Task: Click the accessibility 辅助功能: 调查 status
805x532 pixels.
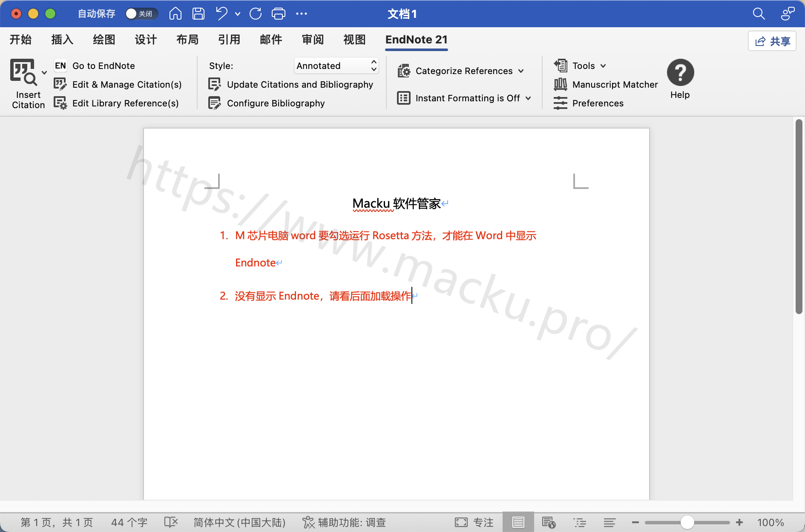Action: [x=344, y=522]
